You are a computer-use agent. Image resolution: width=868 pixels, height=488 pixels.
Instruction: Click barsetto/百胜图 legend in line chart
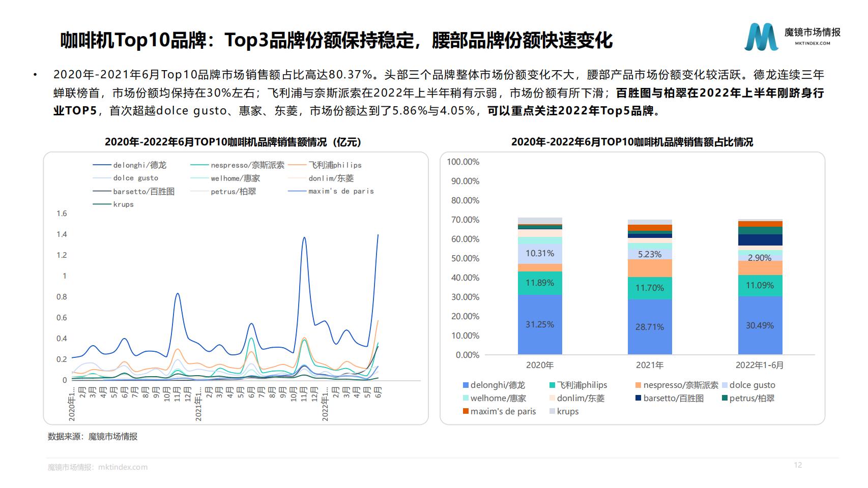(134, 192)
